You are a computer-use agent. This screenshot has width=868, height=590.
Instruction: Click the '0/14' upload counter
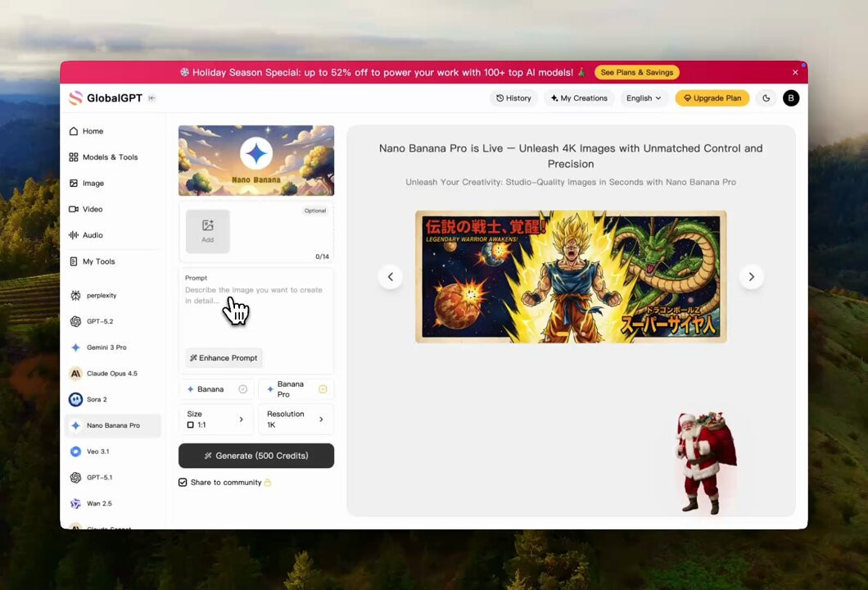(322, 256)
